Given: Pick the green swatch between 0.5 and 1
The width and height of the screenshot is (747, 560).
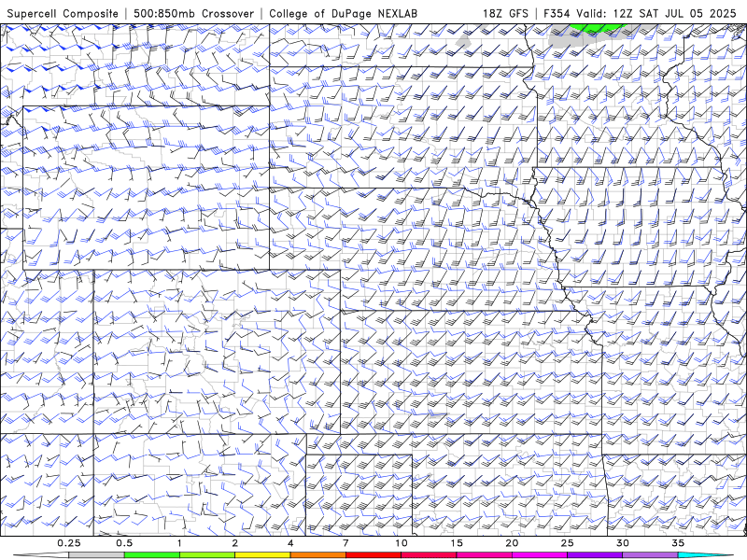Looking at the screenshot, I should point(152,555).
